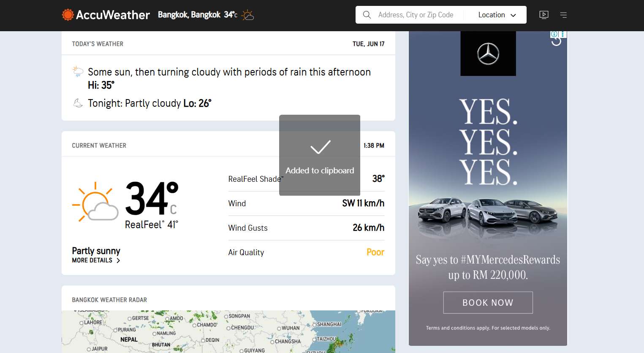Click the TUE, JUN 17 date

369,44
